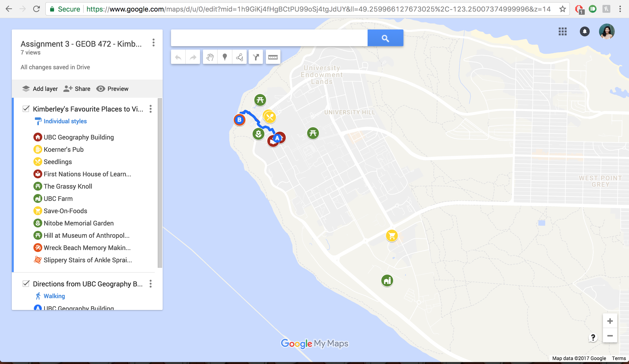Click the green UBC Farm marker on map

pos(387,281)
